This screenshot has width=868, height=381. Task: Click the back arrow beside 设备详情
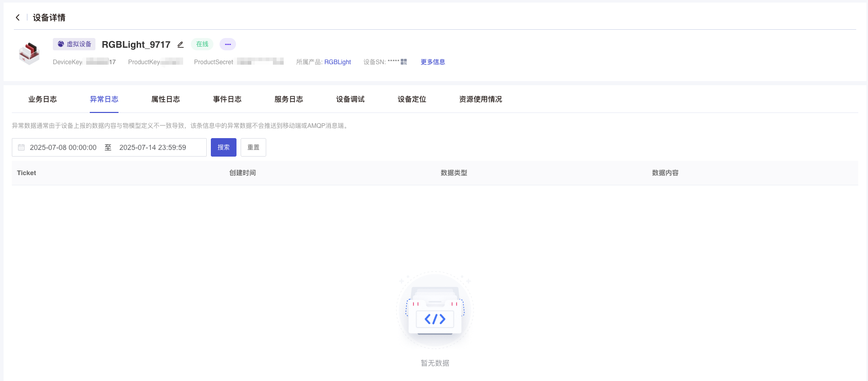18,17
